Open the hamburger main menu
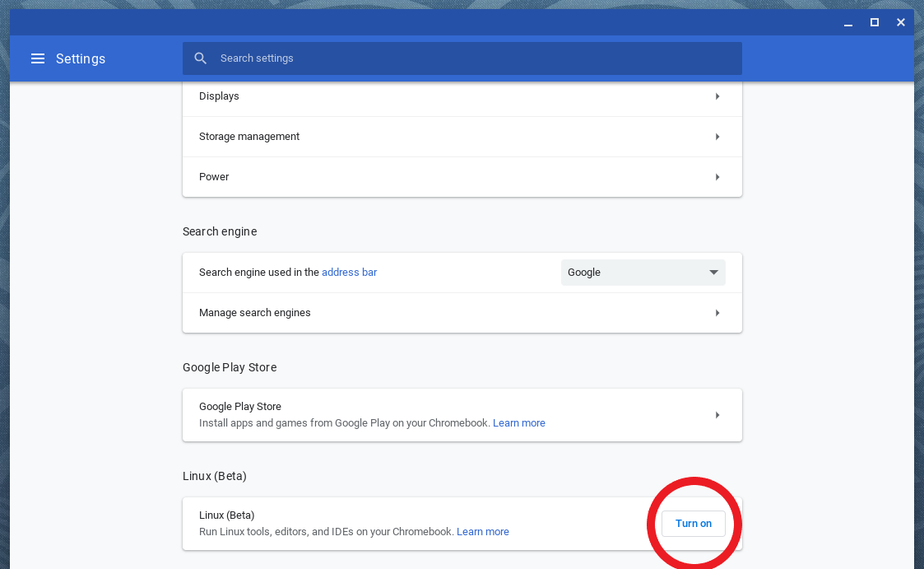This screenshot has height=569, width=924. point(38,58)
